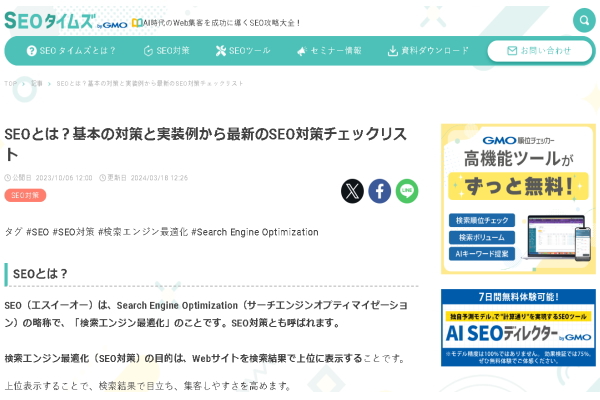
Task: Click the book icon beside the tagline
Action: point(137,23)
